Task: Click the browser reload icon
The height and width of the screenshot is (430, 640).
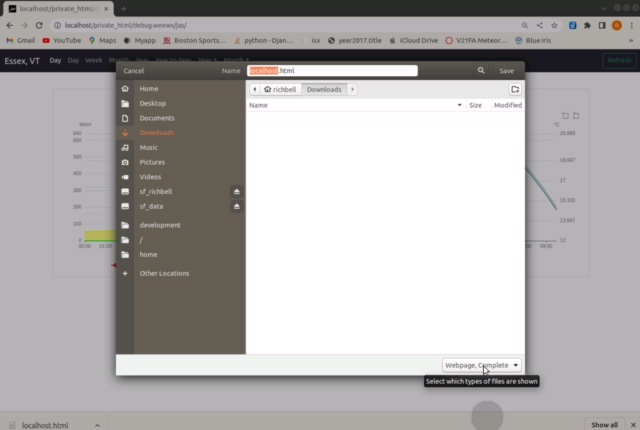Action: point(40,24)
